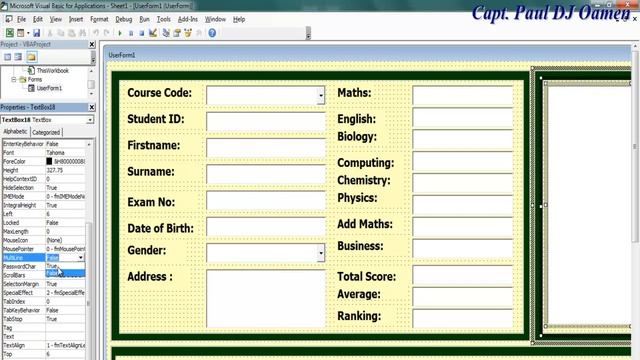
Task: Open the MultiLine property dropdown arrow
Action: tap(80, 258)
